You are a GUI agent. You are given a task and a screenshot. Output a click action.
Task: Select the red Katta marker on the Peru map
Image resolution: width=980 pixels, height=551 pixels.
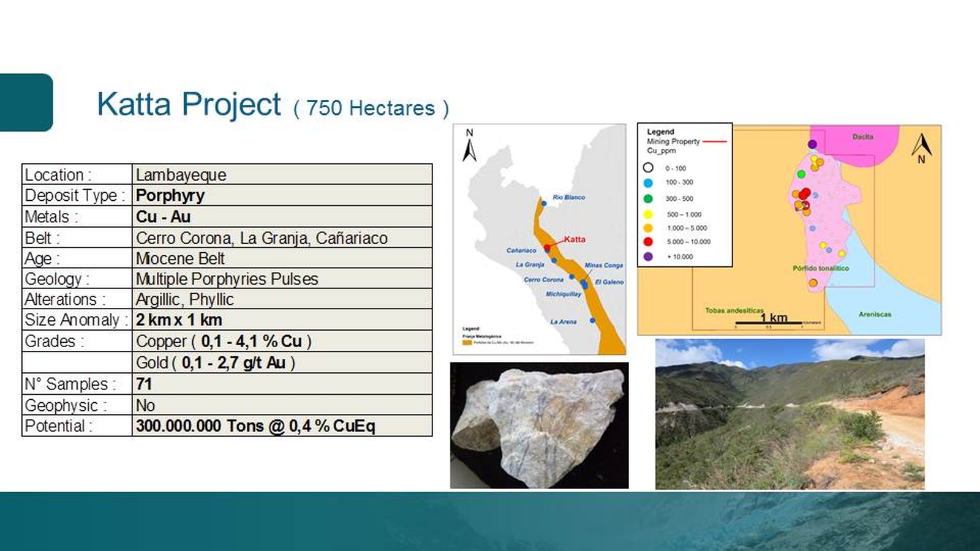547,247
